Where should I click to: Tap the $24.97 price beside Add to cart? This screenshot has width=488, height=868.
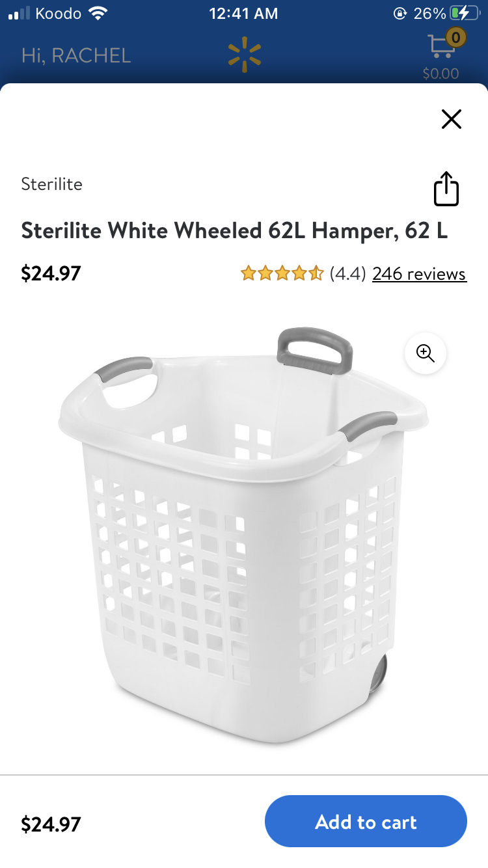(x=51, y=824)
